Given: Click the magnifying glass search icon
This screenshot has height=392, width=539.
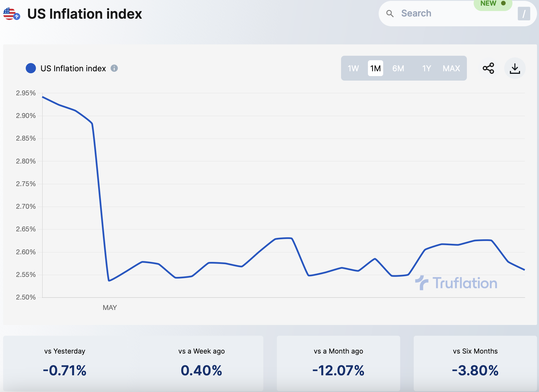Looking at the screenshot, I should [390, 13].
